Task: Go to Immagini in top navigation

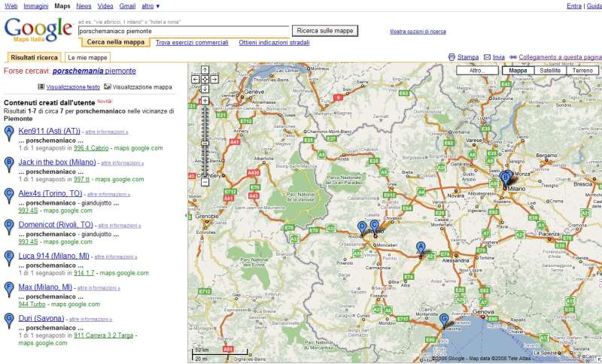Action: click(35, 6)
